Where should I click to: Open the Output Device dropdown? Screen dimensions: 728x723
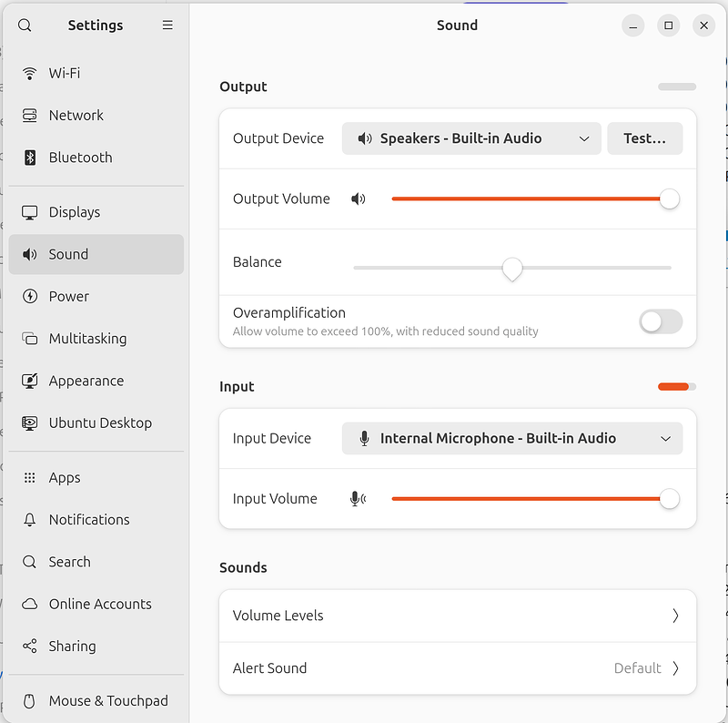click(x=471, y=138)
